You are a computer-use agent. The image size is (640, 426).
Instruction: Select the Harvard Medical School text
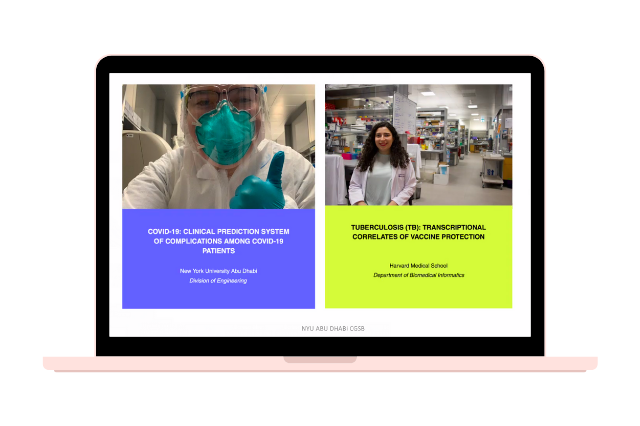click(418, 266)
